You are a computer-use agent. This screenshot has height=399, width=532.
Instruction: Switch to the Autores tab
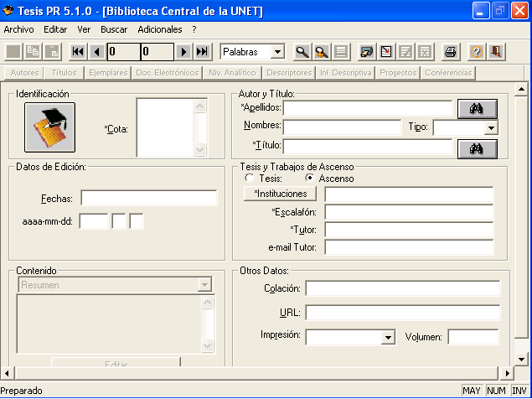[x=24, y=73]
